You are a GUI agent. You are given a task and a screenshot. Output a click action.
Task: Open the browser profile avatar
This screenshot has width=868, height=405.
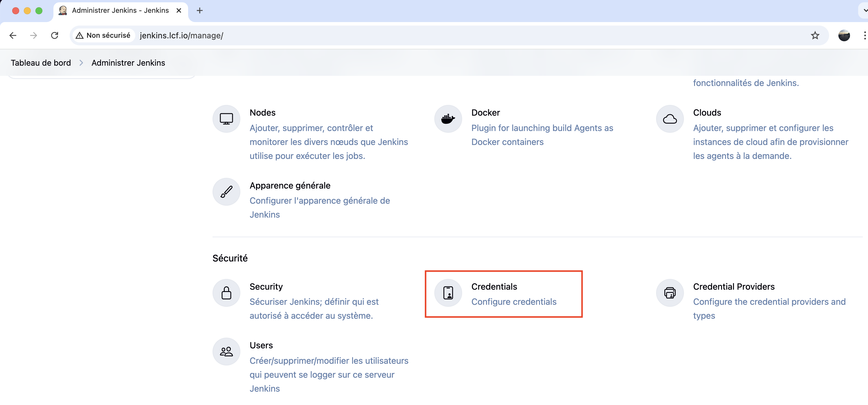pos(844,35)
